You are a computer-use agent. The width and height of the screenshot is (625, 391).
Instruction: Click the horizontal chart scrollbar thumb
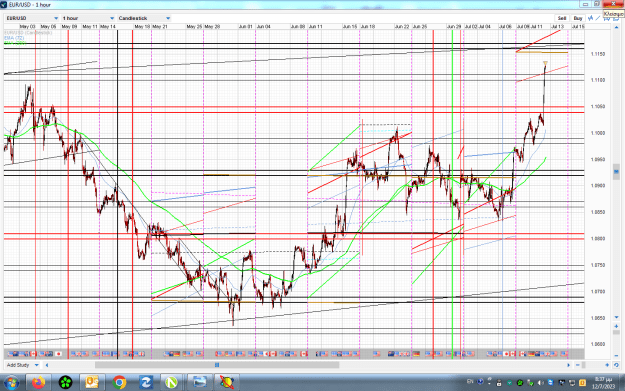[217, 365]
